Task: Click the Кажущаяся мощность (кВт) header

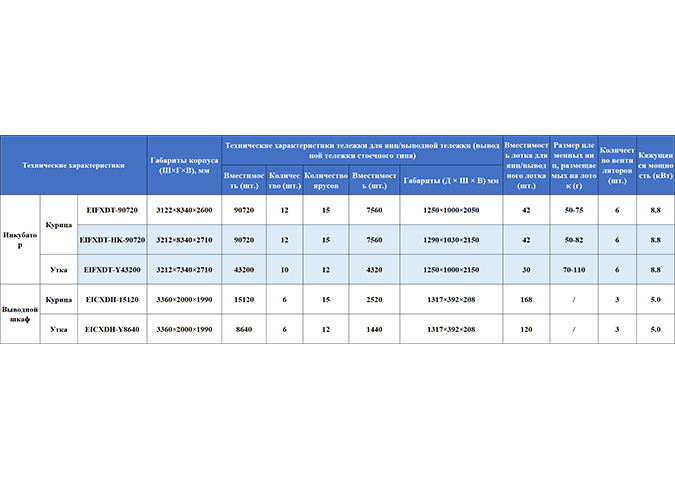Action: point(656,165)
